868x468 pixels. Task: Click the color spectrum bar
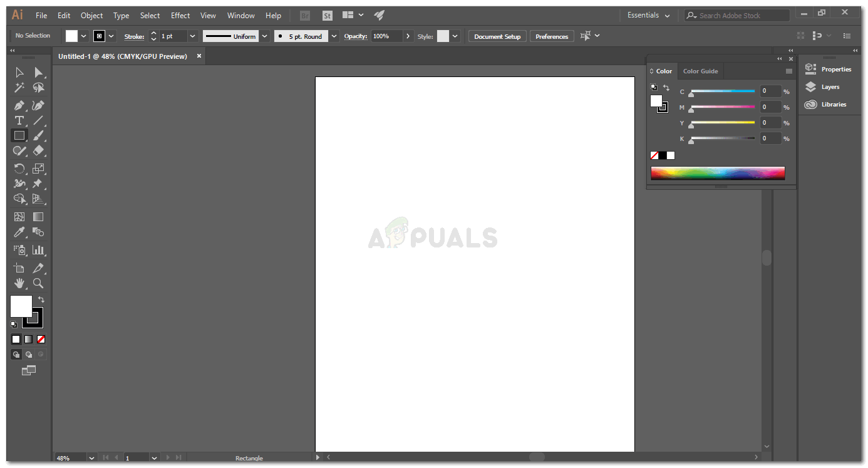[x=718, y=173]
